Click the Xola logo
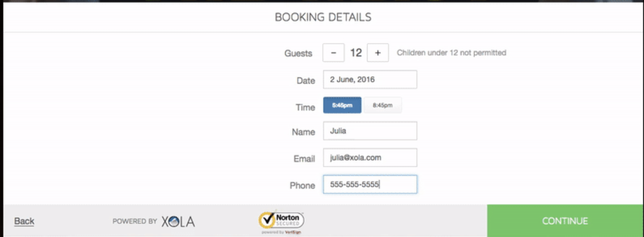644x237 pixels. (x=178, y=221)
